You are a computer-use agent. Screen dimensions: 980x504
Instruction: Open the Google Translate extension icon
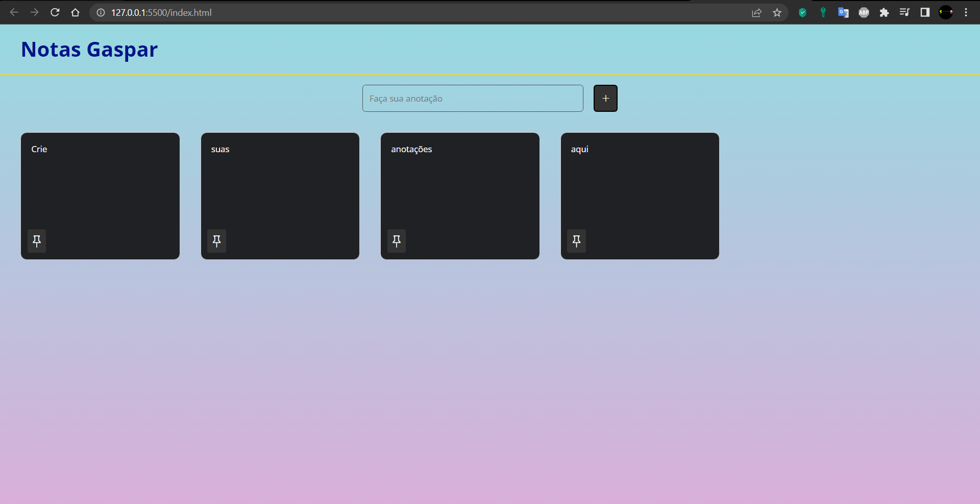pos(843,12)
